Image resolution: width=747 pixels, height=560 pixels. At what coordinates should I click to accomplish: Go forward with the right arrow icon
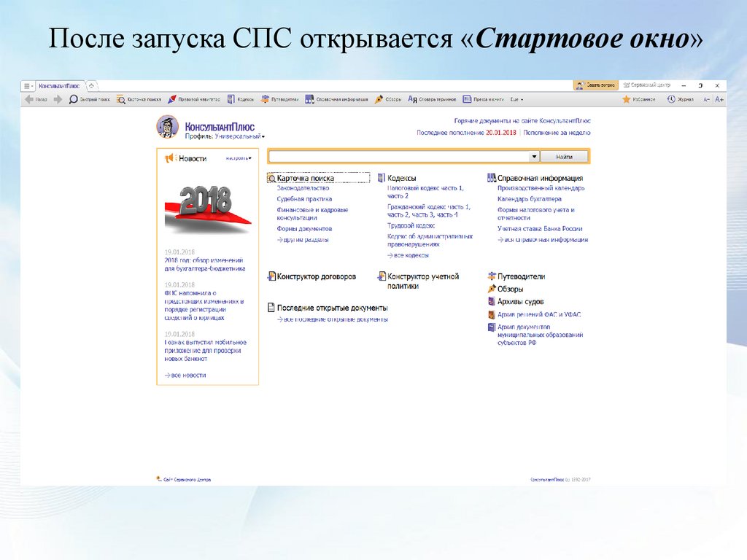point(58,99)
